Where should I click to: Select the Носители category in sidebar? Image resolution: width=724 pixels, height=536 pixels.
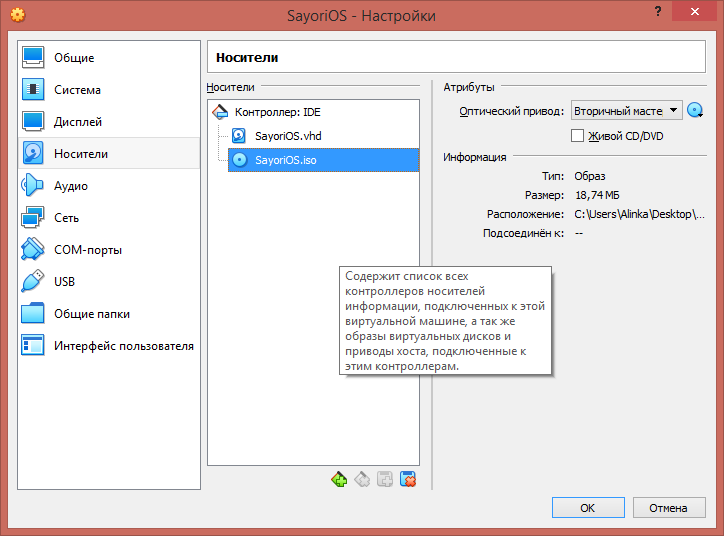tap(109, 154)
